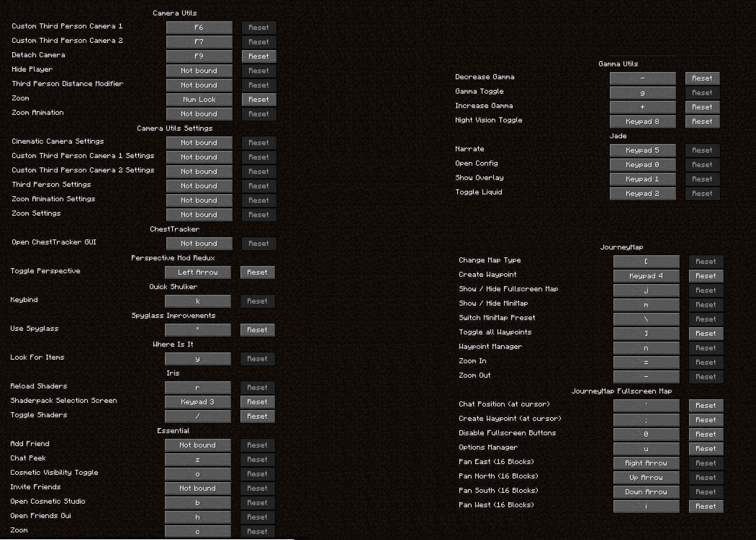Reset the Pan West (16 Blocks) keybind
The image size is (756, 540).
pyautogui.click(x=706, y=507)
